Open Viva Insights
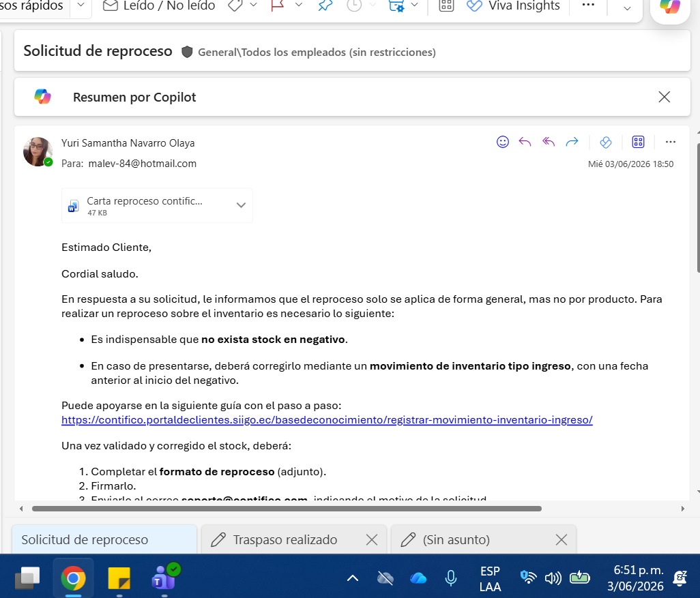Viewport: 700px width, 598px height. coord(513,5)
